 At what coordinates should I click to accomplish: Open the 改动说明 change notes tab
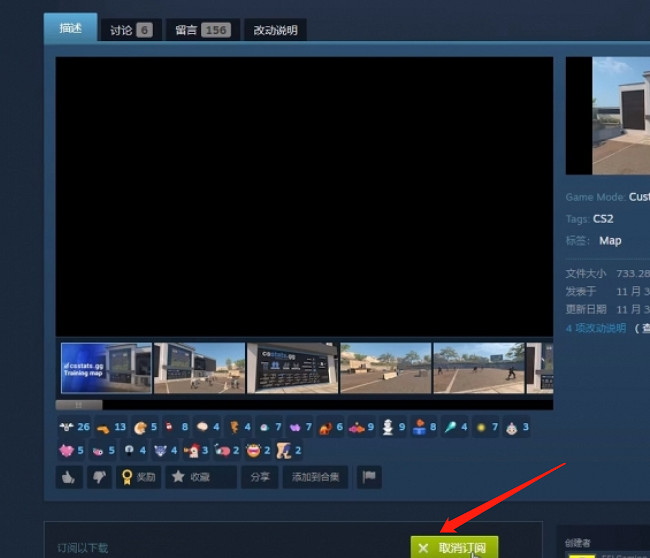point(275,30)
